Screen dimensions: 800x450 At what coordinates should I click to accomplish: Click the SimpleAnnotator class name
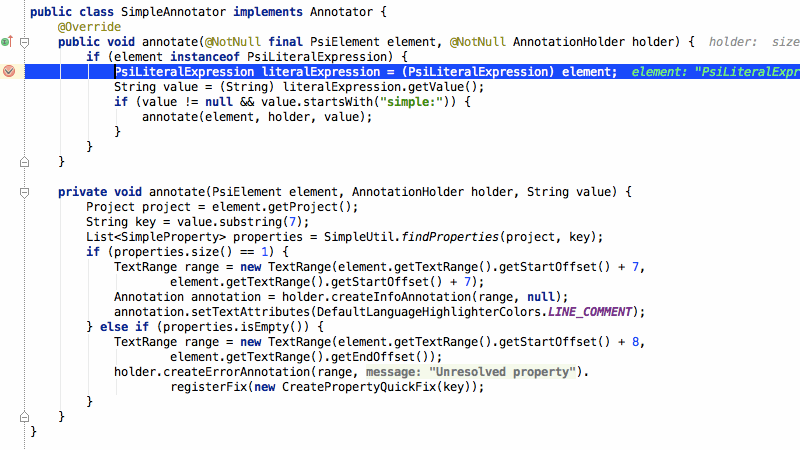tap(173, 12)
